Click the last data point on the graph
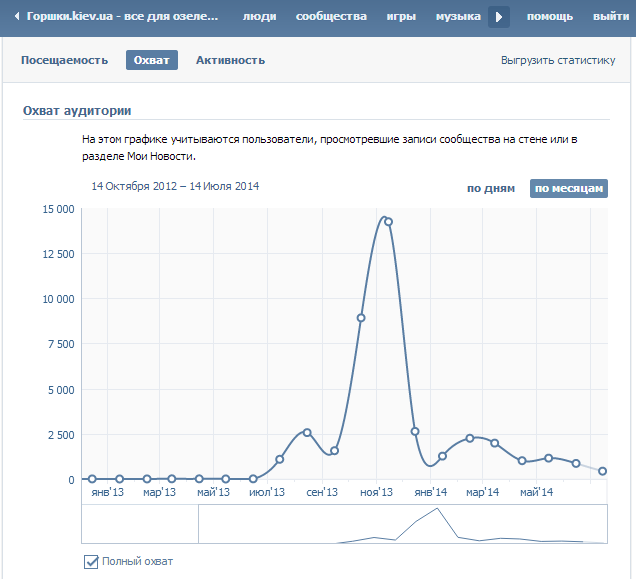The width and height of the screenshot is (636, 579). tap(603, 471)
